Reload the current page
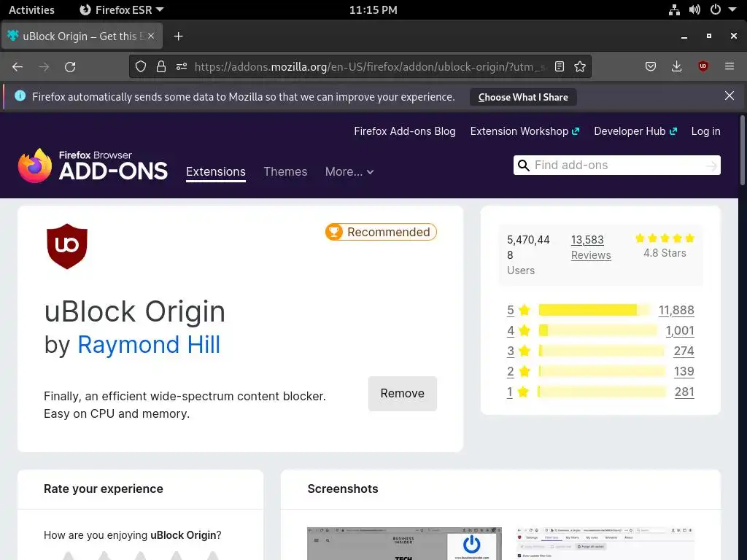Screen dimensions: 747x560 [70, 66]
